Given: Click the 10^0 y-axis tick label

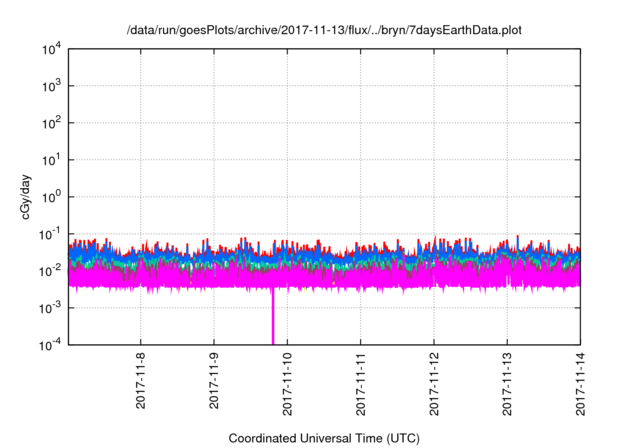Looking at the screenshot, I should click(x=52, y=197).
